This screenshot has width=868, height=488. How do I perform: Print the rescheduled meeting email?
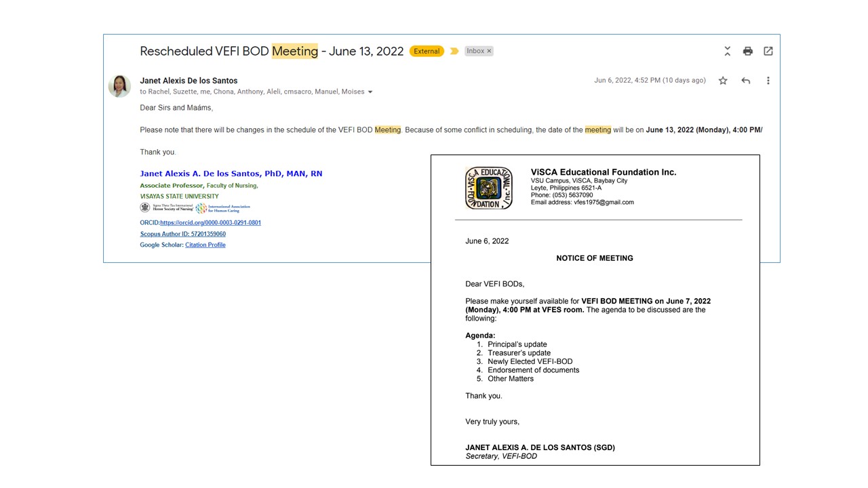tap(747, 51)
